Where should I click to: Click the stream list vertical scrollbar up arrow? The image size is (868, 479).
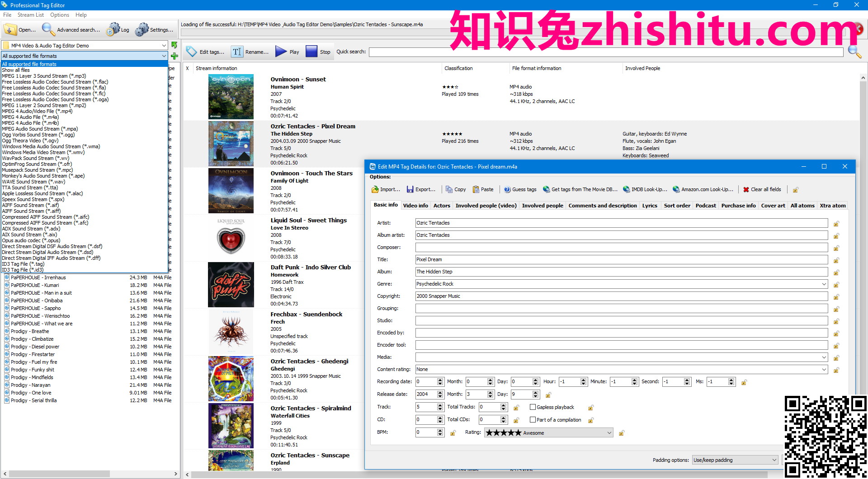[863, 78]
